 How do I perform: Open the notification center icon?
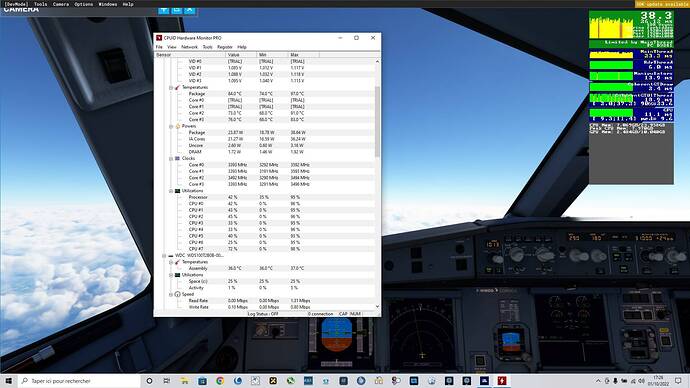tap(679, 381)
